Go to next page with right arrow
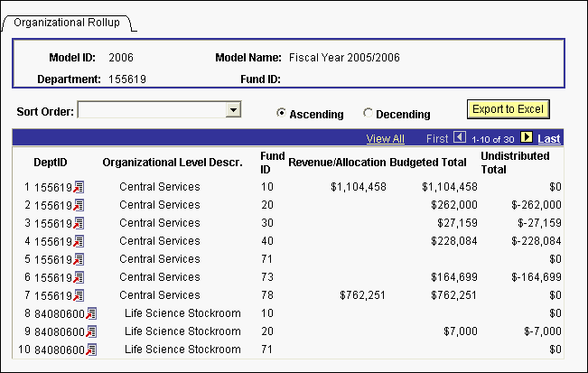 pyautogui.click(x=527, y=138)
